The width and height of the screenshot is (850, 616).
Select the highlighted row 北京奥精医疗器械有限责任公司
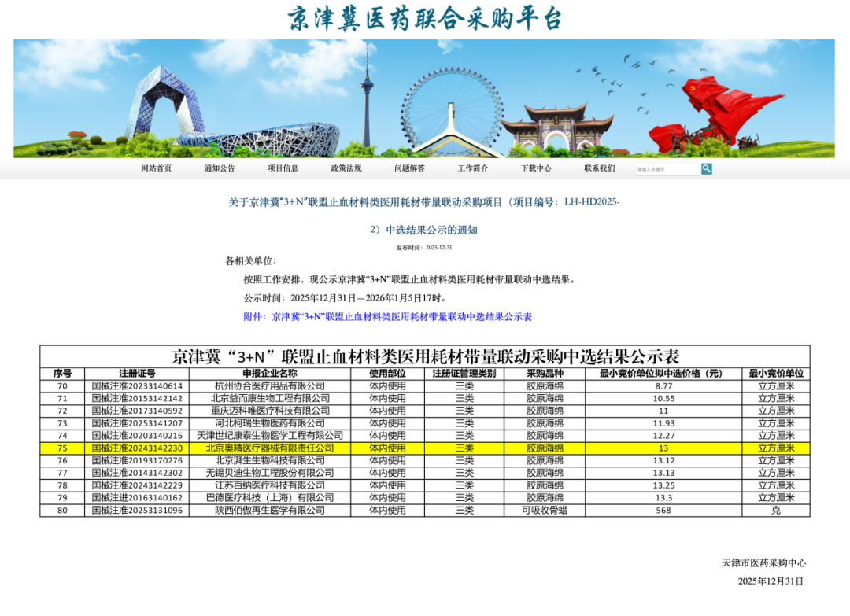pyautogui.click(x=269, y=448)
